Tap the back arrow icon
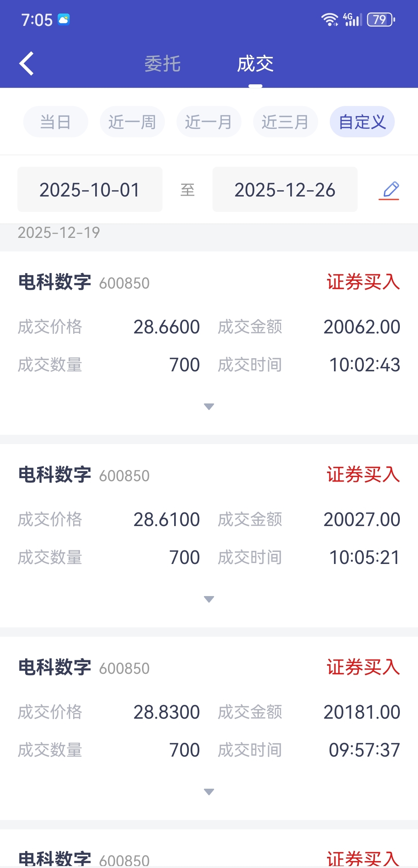The height and width of the screenshot is (868, 418). (x=26, y=63)
